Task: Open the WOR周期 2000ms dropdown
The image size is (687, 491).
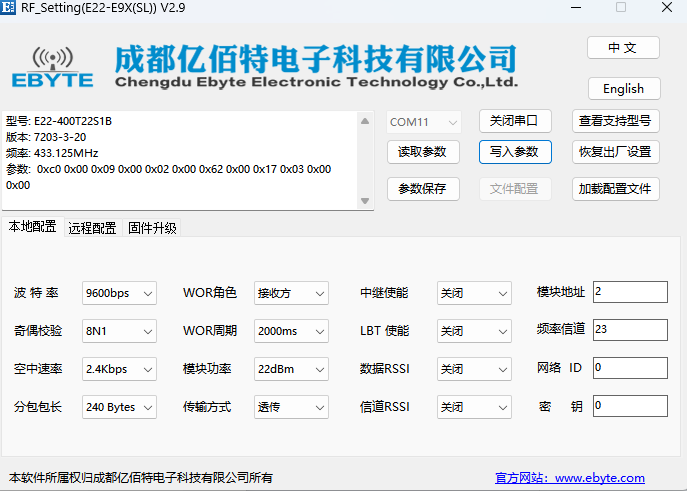Action: point(291,331)
